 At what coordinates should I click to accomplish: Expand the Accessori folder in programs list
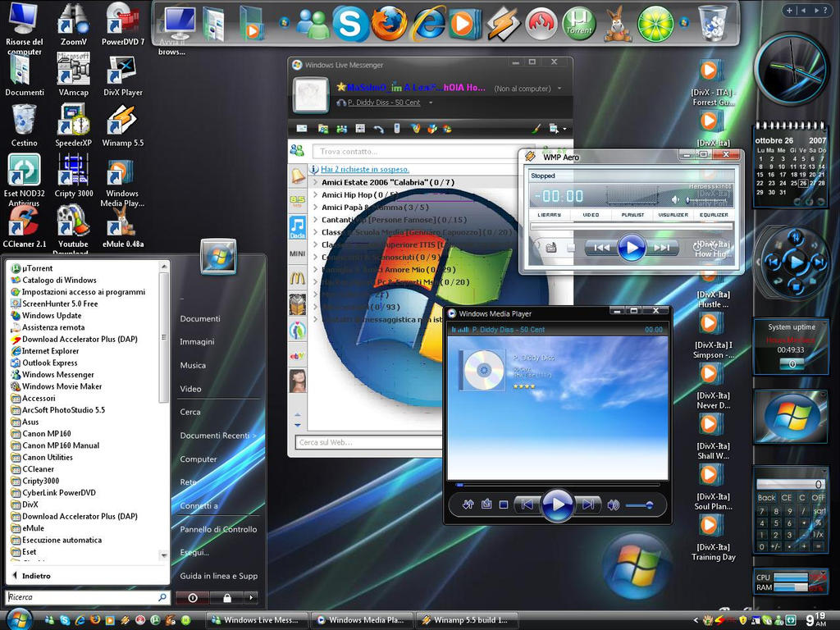39,398
